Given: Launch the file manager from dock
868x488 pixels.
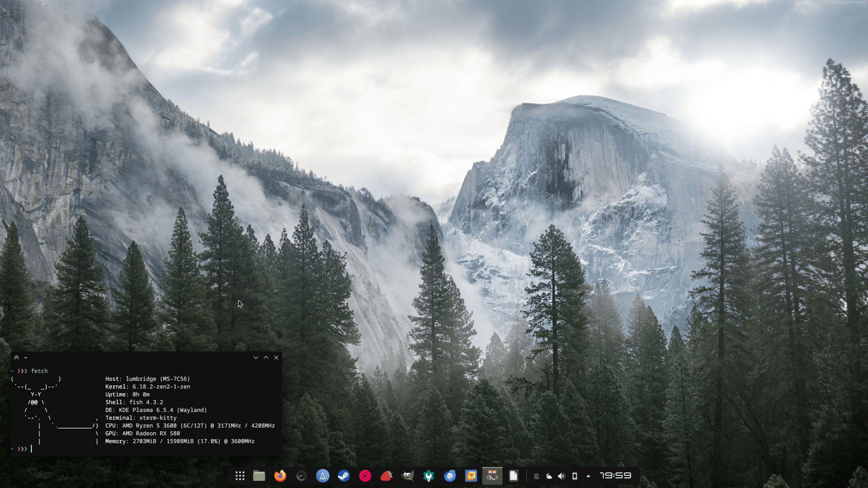Looking at the screenshot, I should (259, 476).
